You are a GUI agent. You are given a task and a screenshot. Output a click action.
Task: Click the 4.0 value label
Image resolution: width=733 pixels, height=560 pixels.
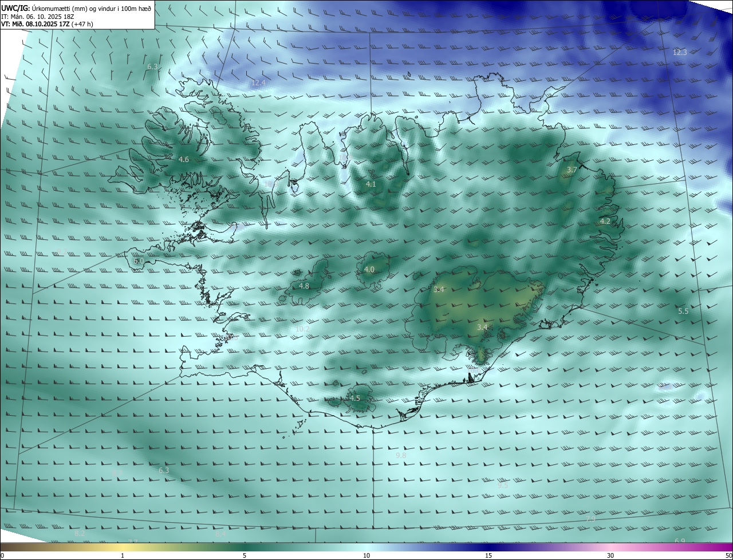369,269
